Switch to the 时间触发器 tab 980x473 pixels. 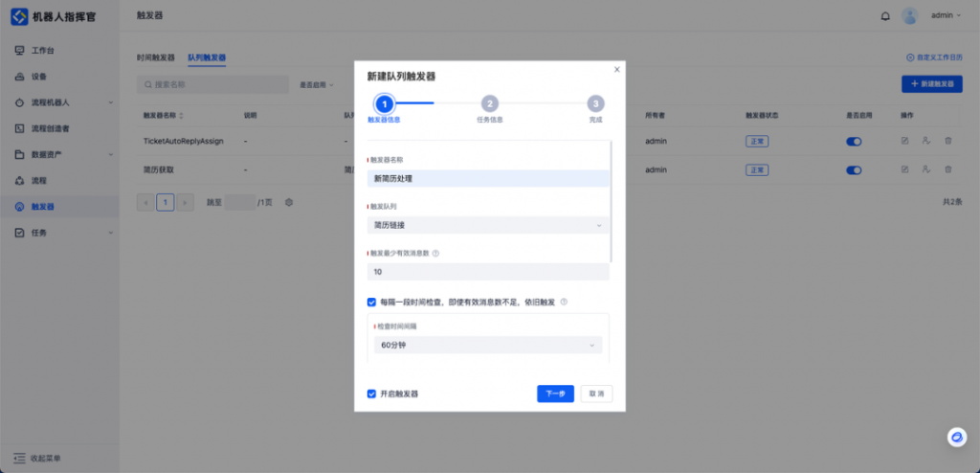coord(156,57)
